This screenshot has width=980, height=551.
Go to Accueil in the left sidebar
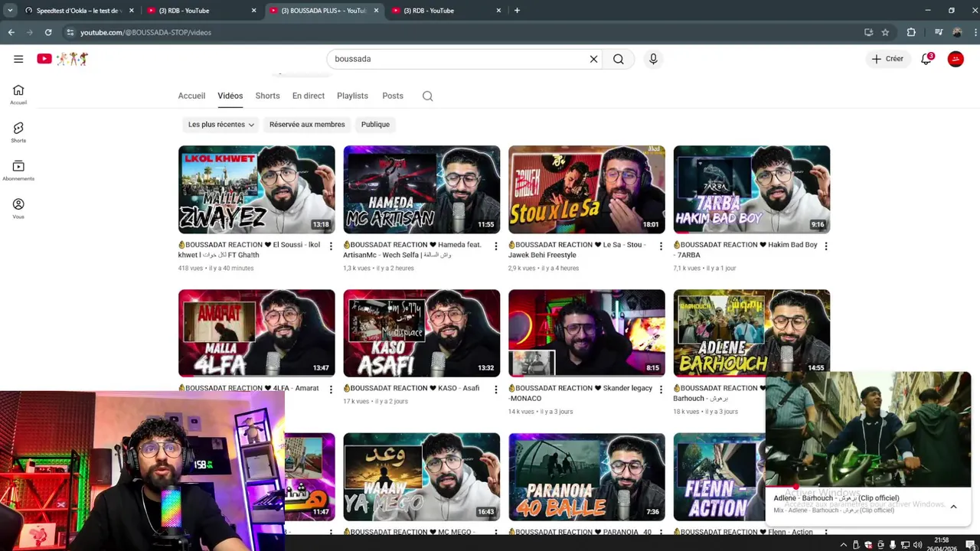point(18,95)
